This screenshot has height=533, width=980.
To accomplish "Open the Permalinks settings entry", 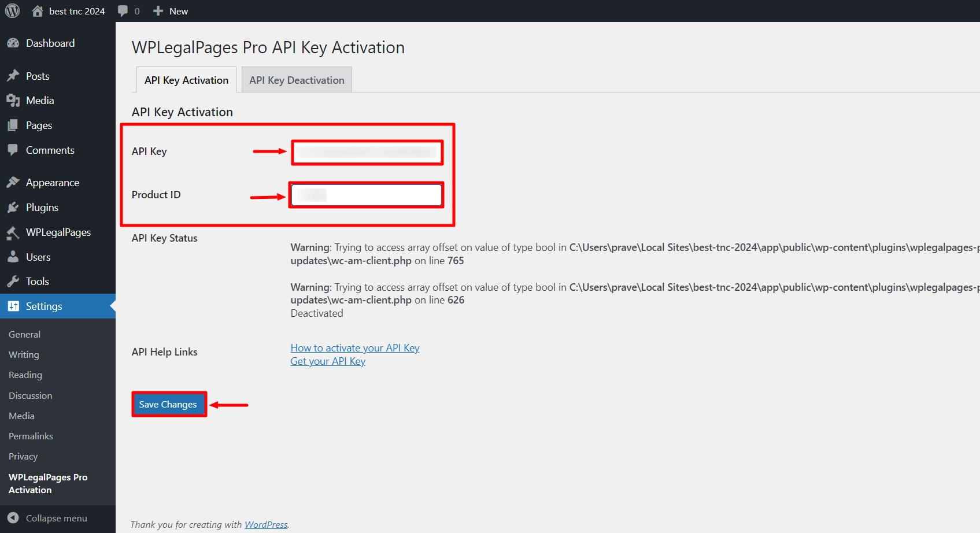I will coord(31,436).
